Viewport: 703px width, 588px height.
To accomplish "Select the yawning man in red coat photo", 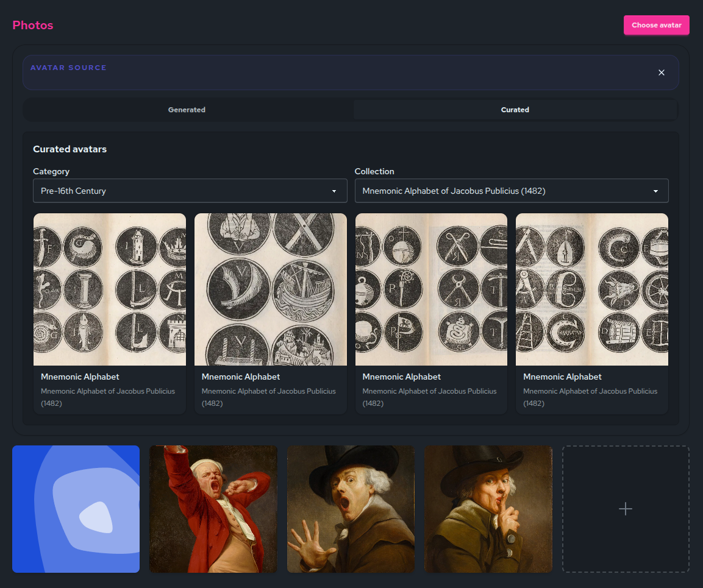I will tap(213, 509).
